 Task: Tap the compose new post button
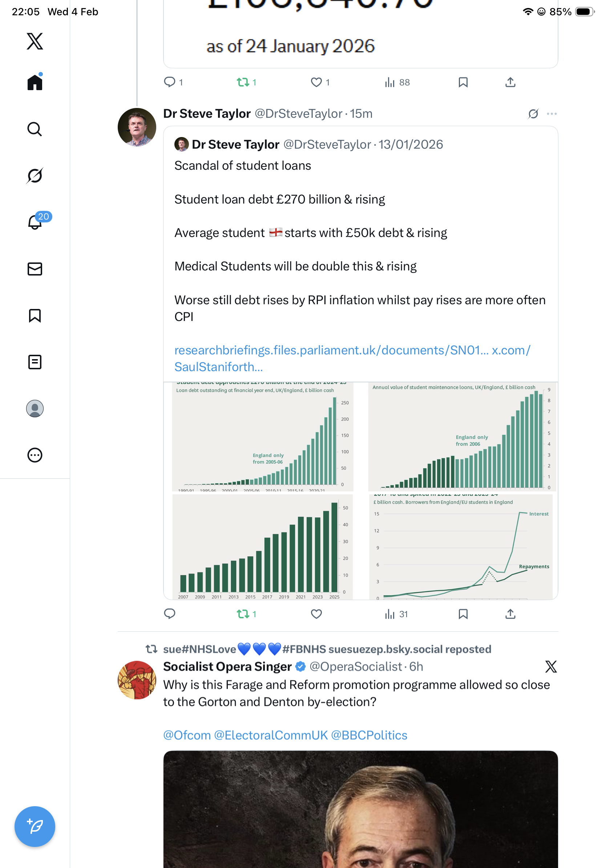pyautogui.click(x=35, y=827)
